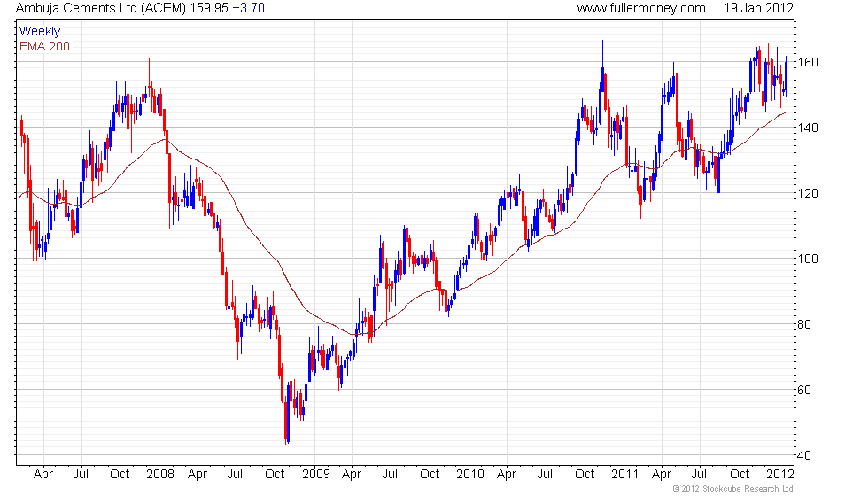
Task: Click the 2008 year label on time axis
Action: [x=160, y=475]
